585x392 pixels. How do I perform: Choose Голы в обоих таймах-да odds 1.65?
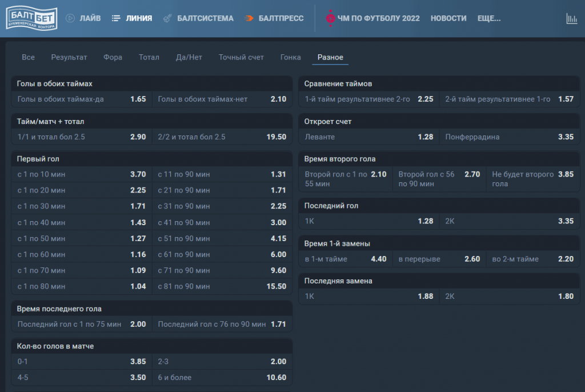pyautogui.click(x=82, y=99)
